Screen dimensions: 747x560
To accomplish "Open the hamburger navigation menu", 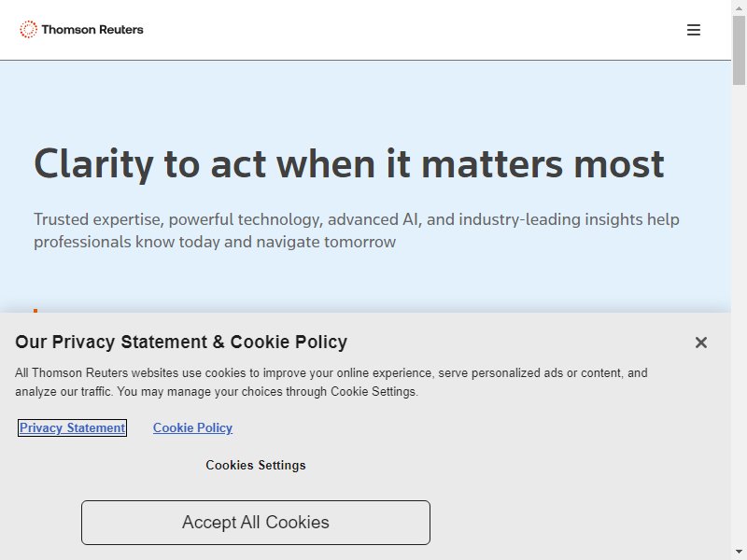I will (x=693, y=30).
